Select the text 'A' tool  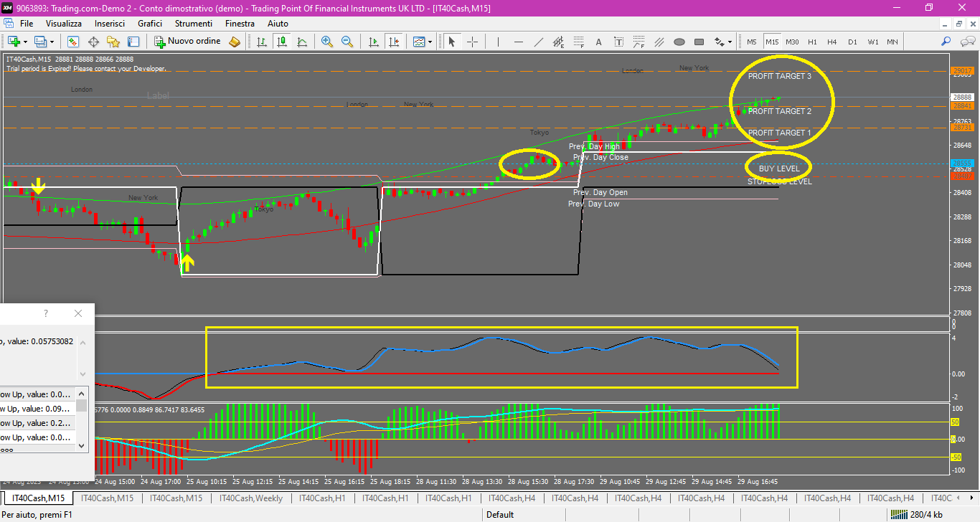tap(598, 42)
